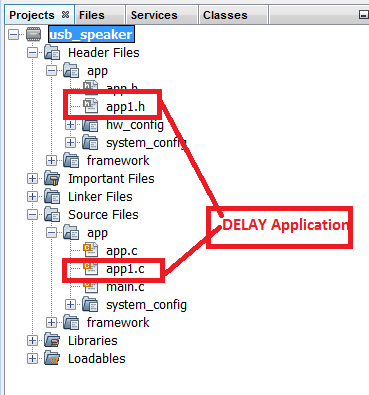Select the hw_config folder label
The height and width of the screenshot is (395, 369).
[x=135, y=125]
